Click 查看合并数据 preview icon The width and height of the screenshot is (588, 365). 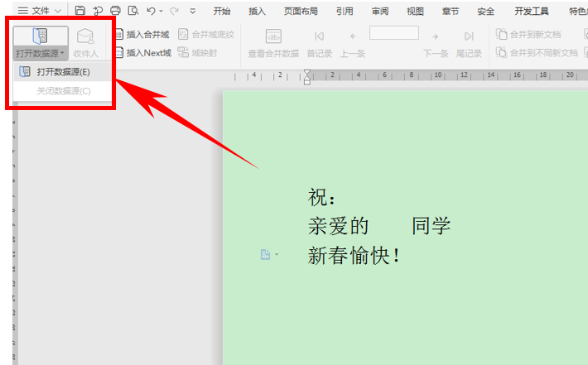(x=273, y=43)
